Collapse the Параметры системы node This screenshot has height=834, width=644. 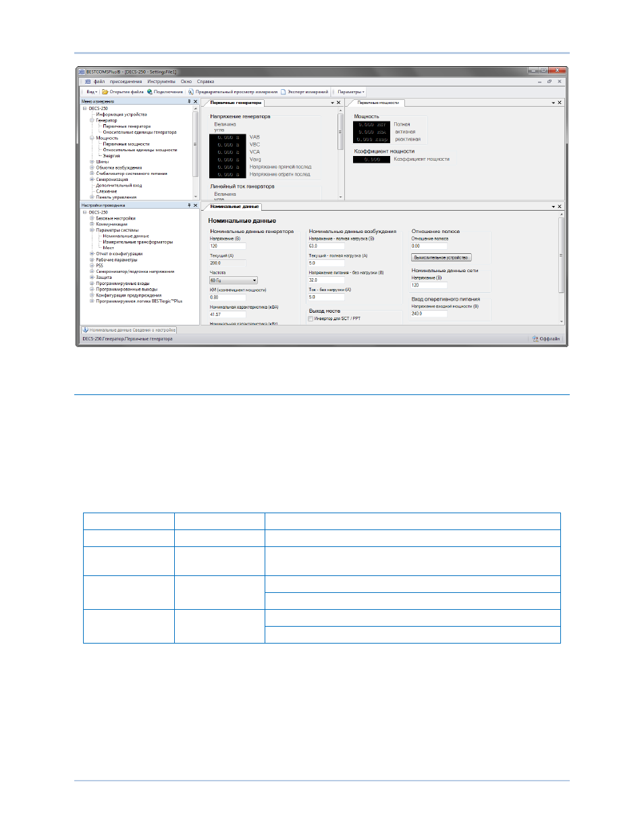(x=92, y=230)
